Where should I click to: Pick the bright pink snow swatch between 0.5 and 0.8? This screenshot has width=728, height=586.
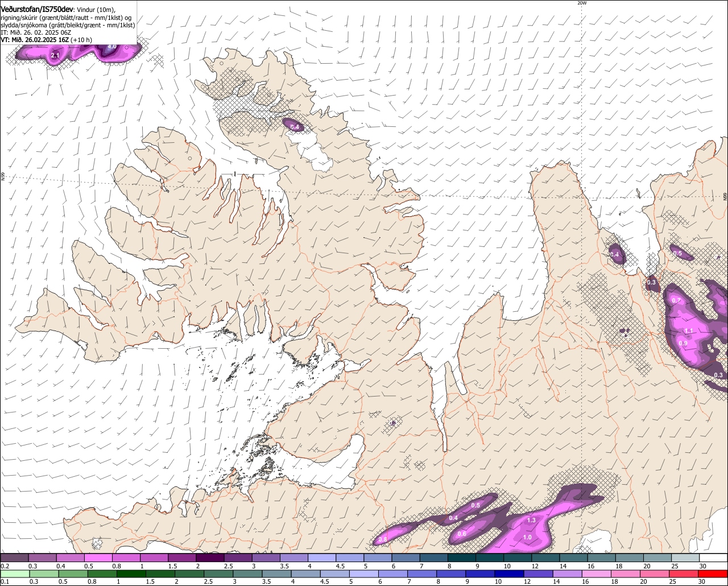click(x=98, y=558)
